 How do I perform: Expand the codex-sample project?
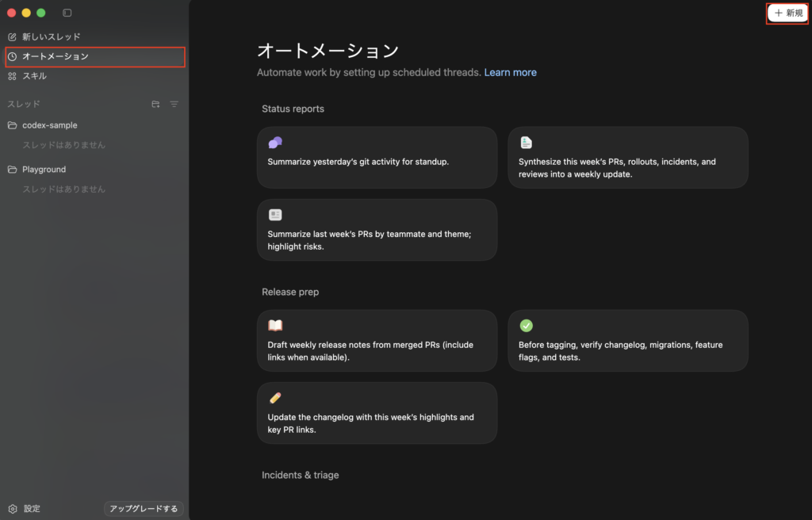50,125
